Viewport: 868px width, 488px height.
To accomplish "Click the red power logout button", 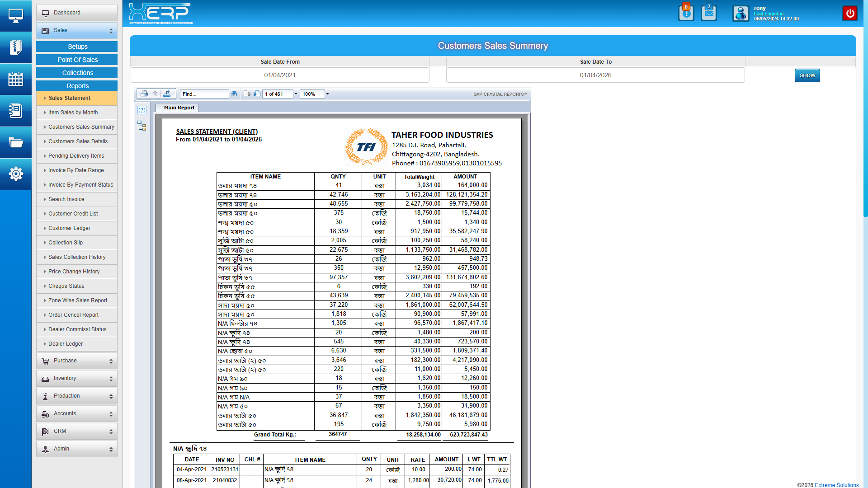I will 849,13.
